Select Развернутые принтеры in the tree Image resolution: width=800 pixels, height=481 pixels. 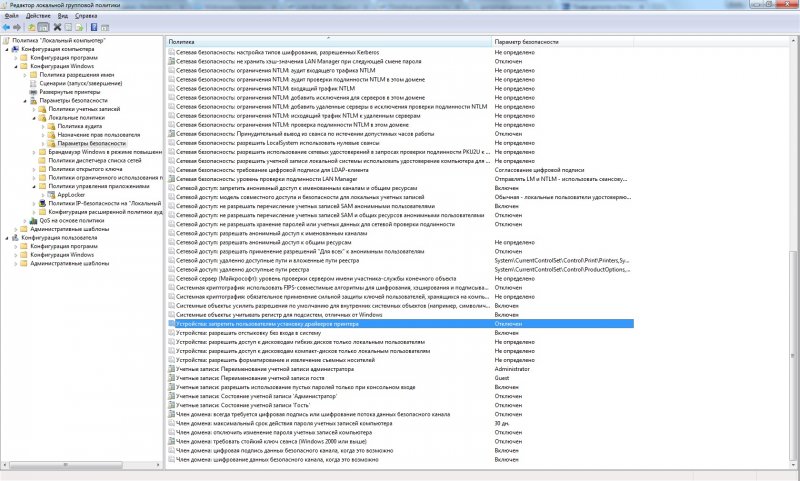point(66,92)
